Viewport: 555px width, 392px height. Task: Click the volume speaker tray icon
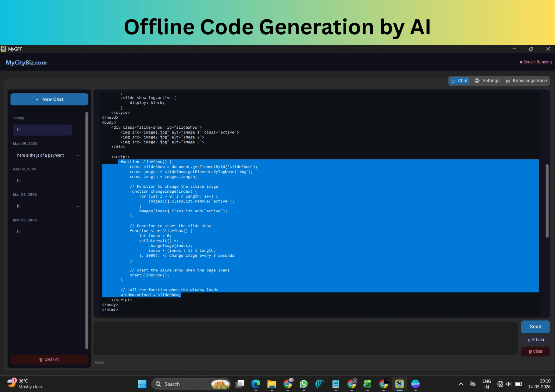click(508, 384)
